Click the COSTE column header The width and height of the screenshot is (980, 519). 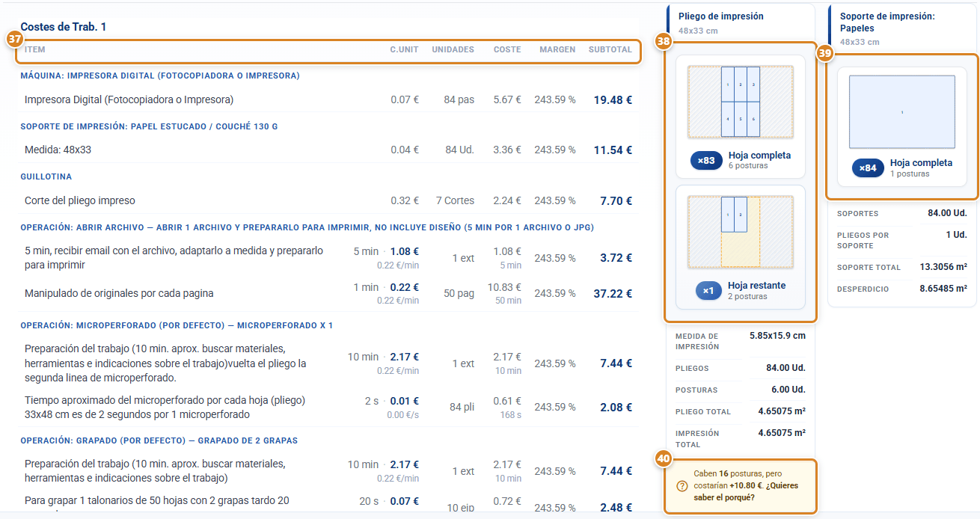click(507, 50)
